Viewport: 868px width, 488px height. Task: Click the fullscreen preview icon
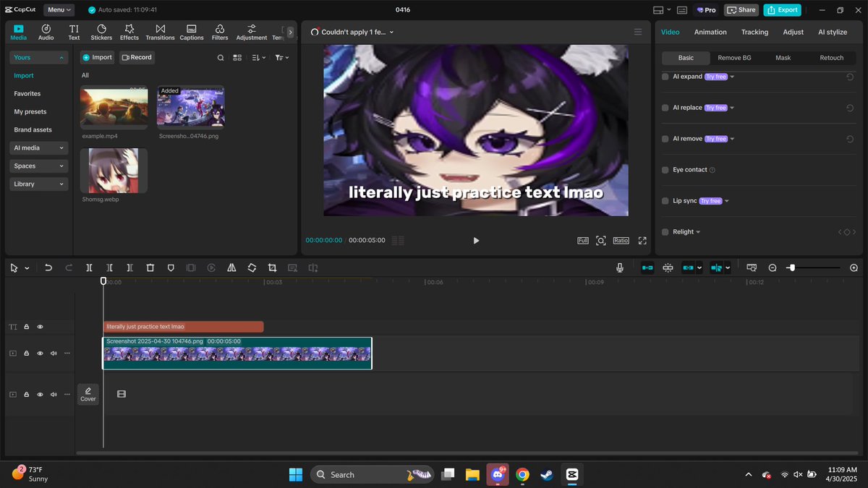[x=642, y=240]
